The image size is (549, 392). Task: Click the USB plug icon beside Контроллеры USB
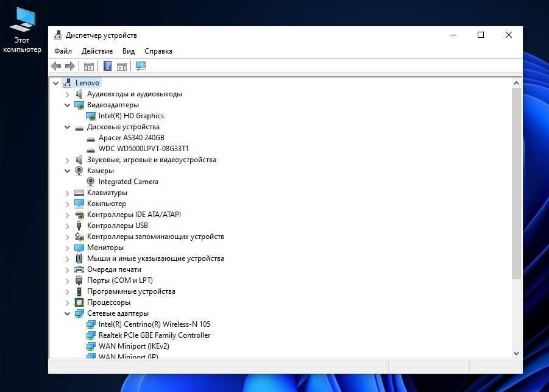[79, 226]
